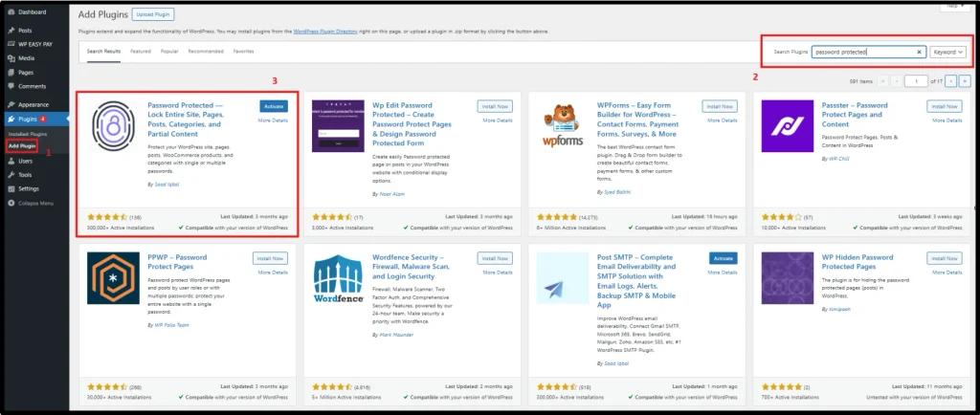
Task: Click the Upload Plugin button
Action: coord(153,14)
